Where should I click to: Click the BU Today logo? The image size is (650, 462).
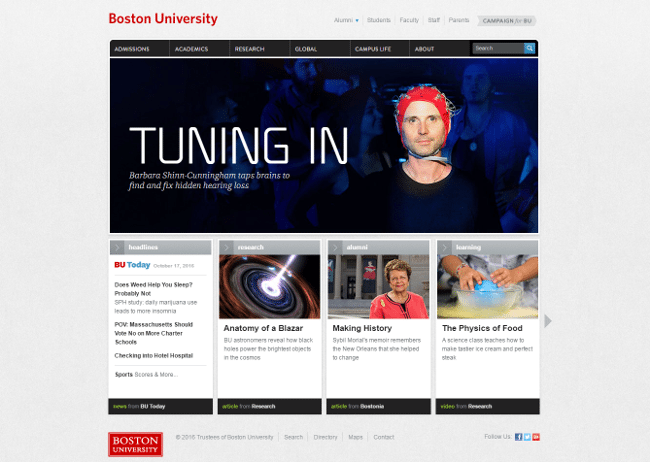click(132, 265)
